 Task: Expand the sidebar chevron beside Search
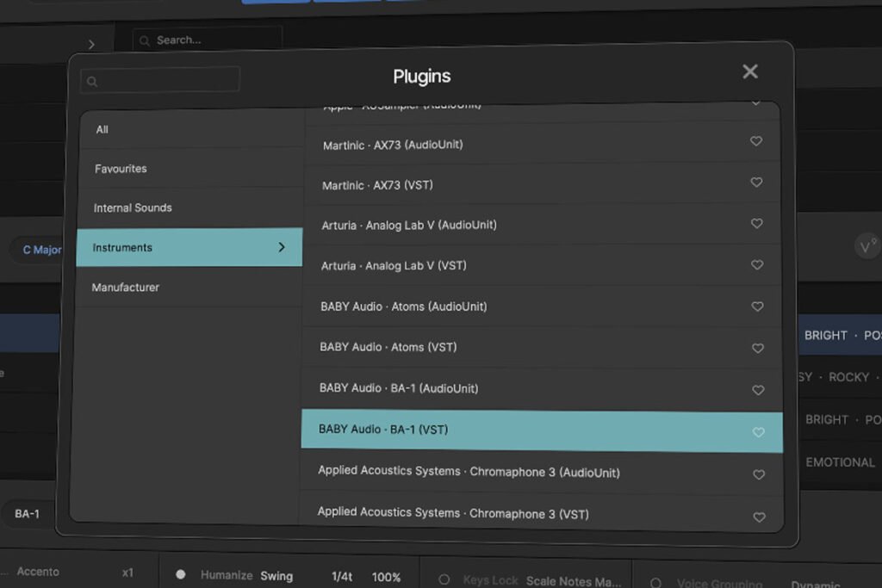91,45
